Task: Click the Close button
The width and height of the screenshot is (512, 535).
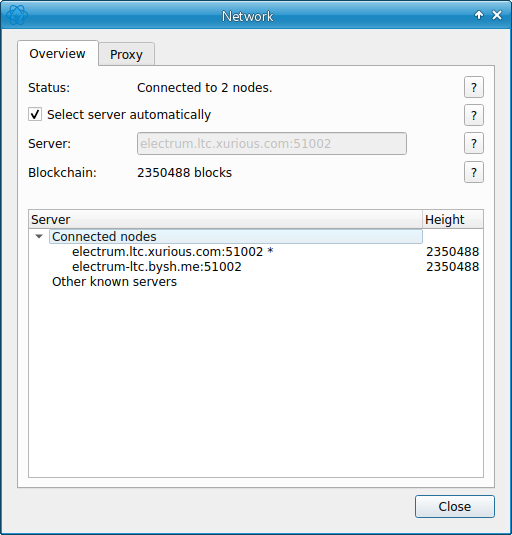Action: pyautogui.click(x=455, y=506)
